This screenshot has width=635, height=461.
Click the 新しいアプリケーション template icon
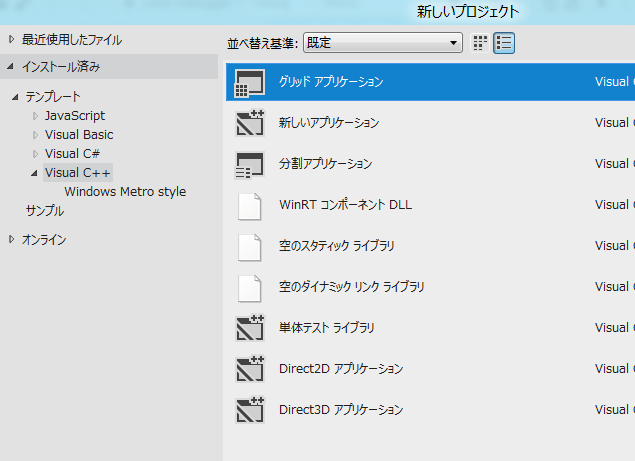click(248, 123)
